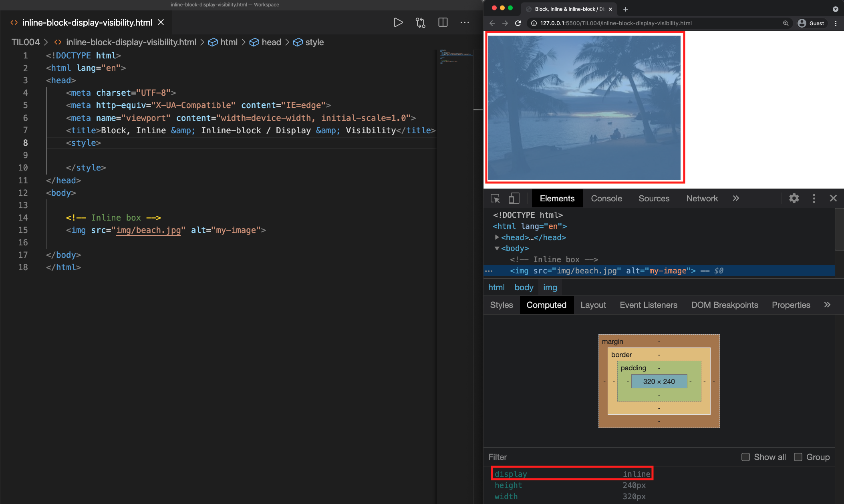Enable the Group checkbox
The height and width of the screenshot is (504, 844).
[798, 457]
